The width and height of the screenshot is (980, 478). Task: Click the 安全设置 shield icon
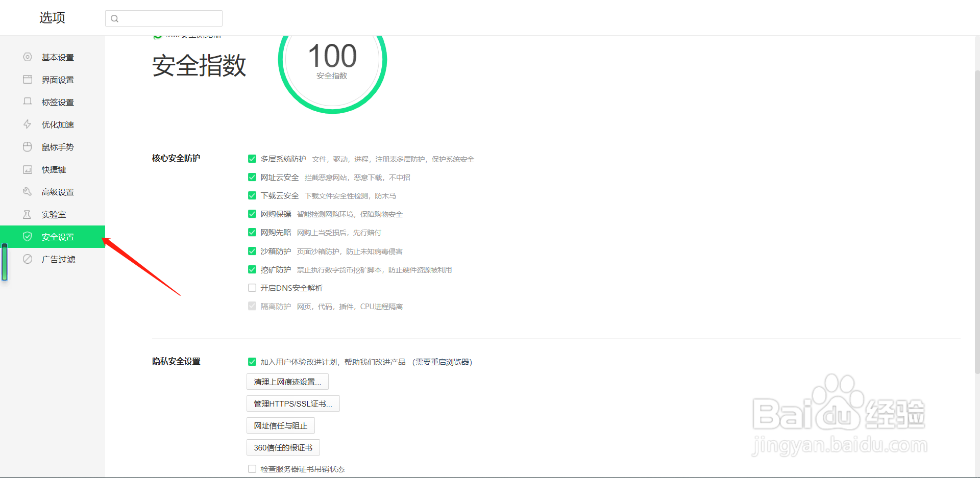[x=28, y=237]
